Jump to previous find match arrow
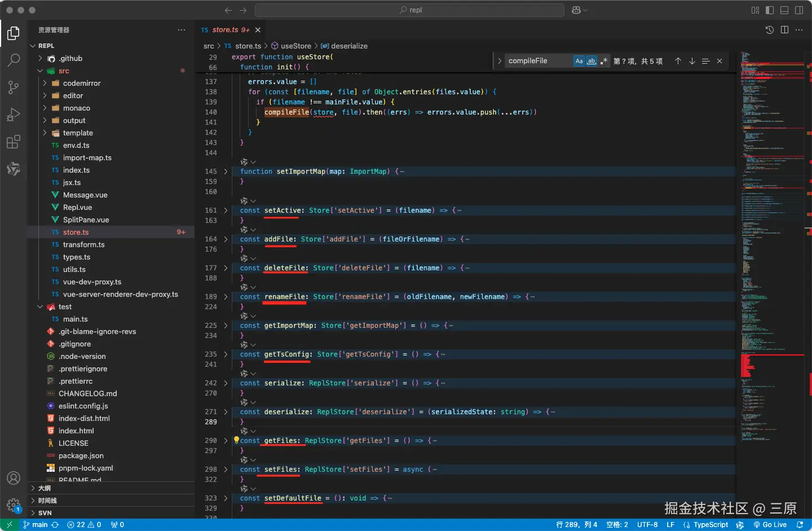Image resolution: width=812 pixels, height=531 pixels. click(678, 61)
